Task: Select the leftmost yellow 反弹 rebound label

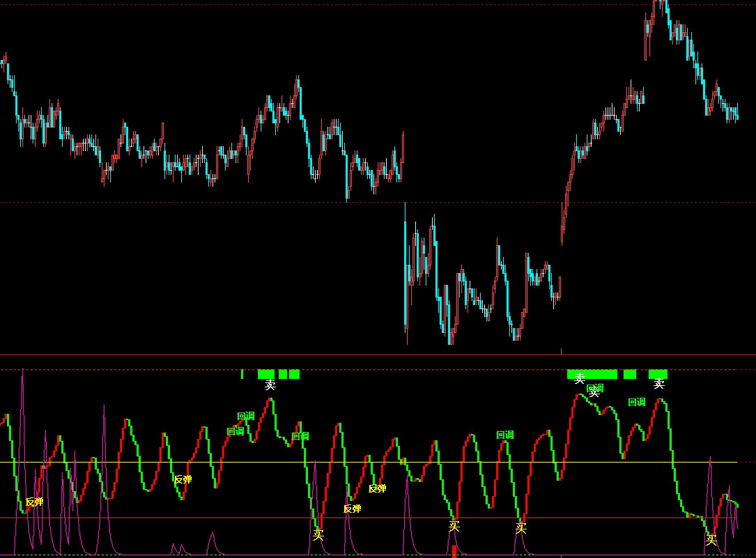Action: 34,502
